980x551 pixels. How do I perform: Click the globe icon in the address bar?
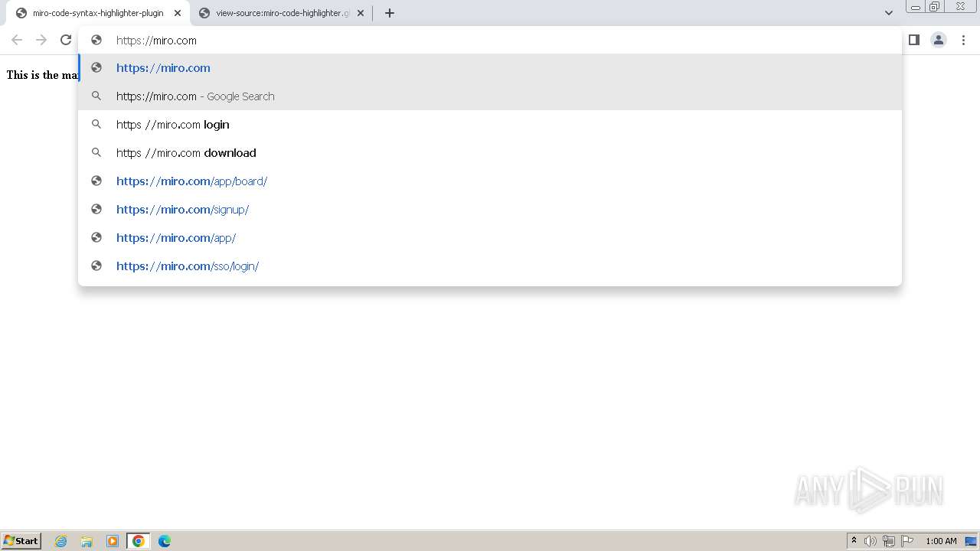[x=96, y=40]
